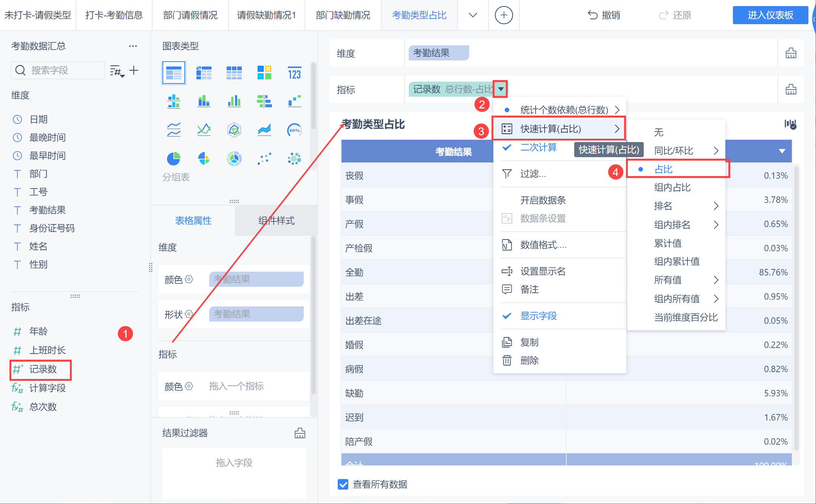Select the radar chart type icon
Screen dimensions: 816x504
(234, 130)
